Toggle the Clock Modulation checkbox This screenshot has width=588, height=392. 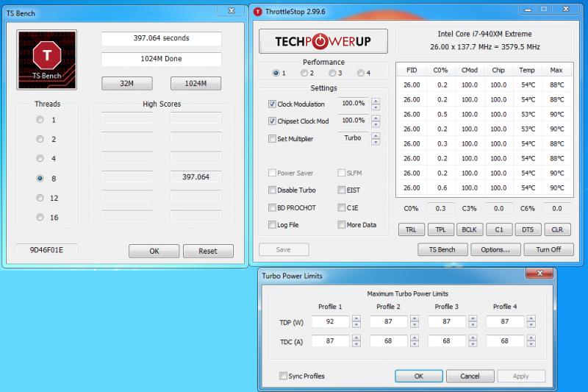pyautogui.click(x=272, y=104)
